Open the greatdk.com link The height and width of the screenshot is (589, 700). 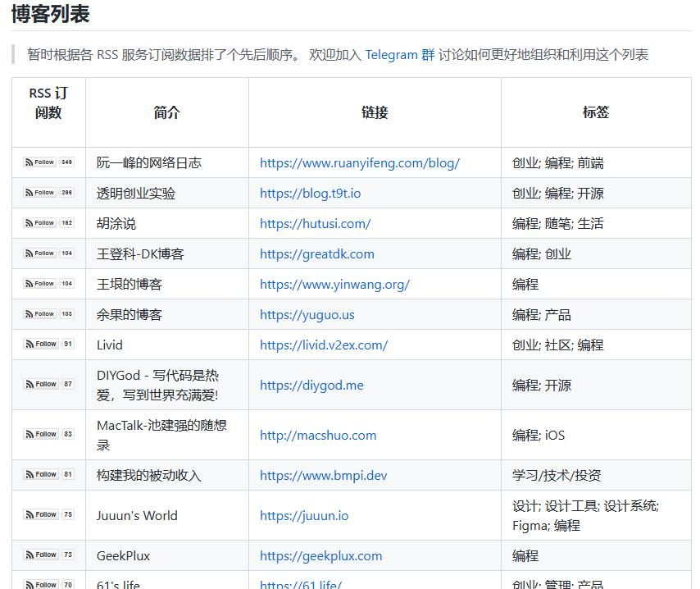(317, 254)
